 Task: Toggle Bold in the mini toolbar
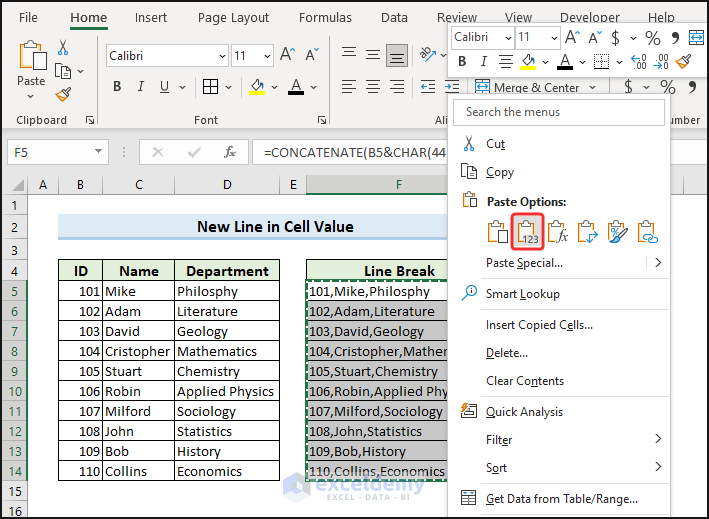[462, 61]
